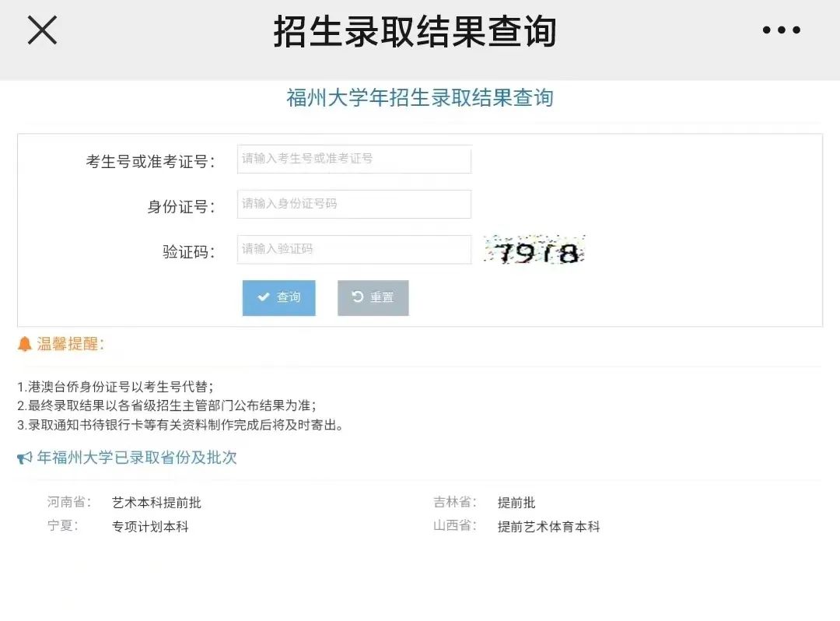Click the 温馨提醒 heading text
The width and height of the screenshot is (840, 621).
tap(70, 344)
